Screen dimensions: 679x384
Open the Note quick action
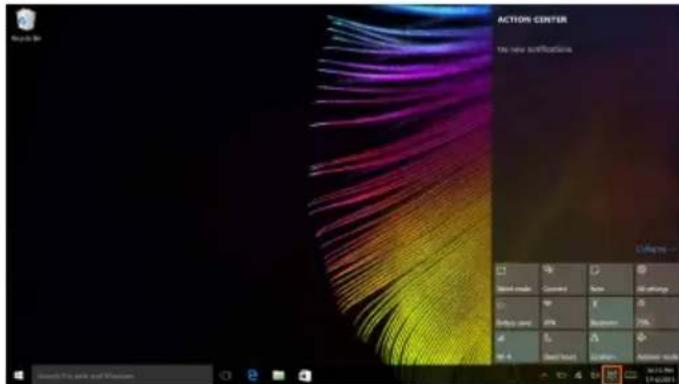pos(610,279)
